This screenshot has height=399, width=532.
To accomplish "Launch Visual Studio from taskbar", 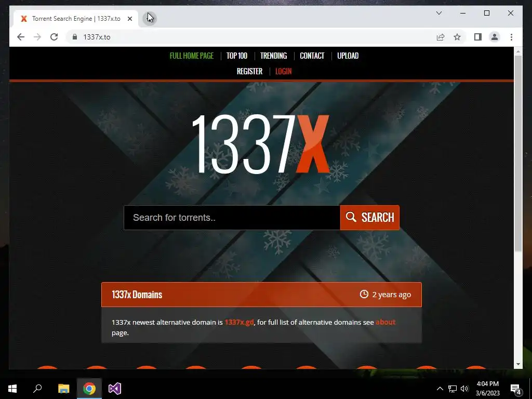I will [115, 389].
